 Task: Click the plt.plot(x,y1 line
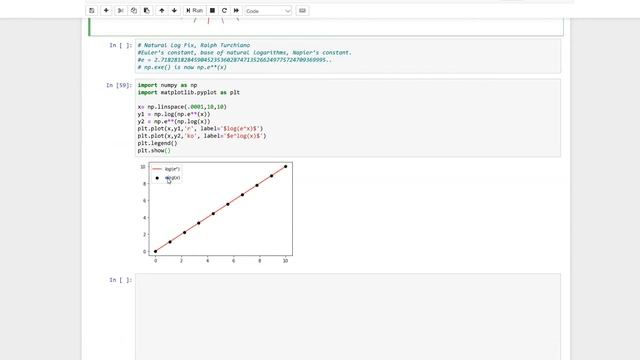[x=200, y=129]
